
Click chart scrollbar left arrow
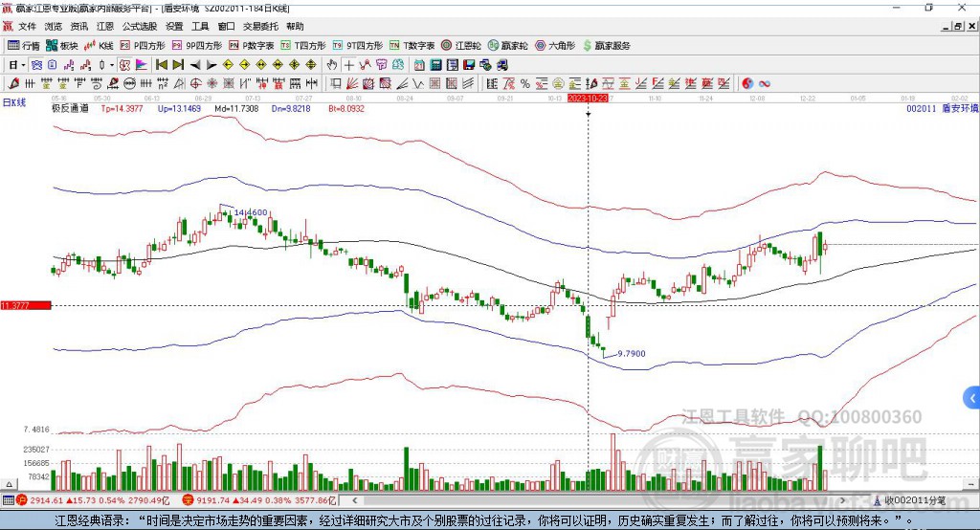pos(354,500)
